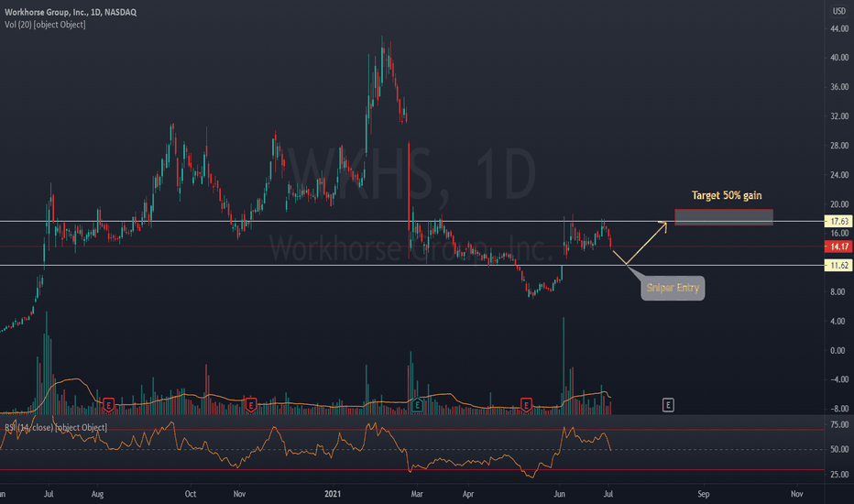Screen dimensions: 854x504
Task: Click the red earnings E marker near May 2021
Action: (526, 405)
